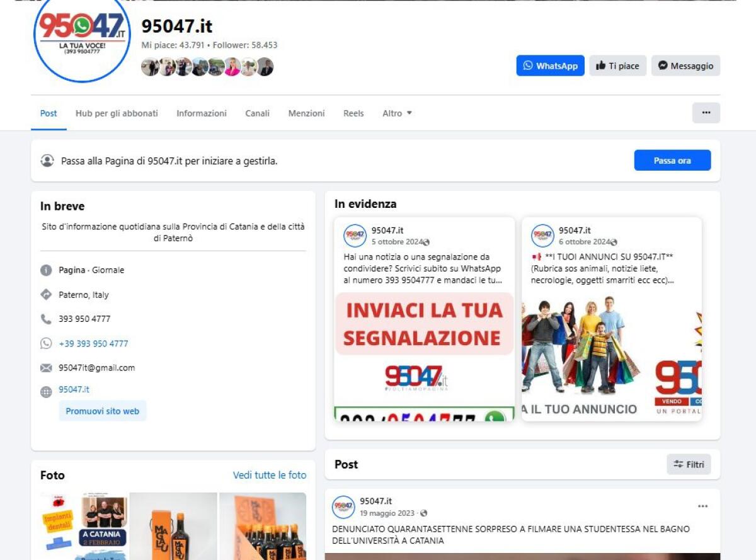Open the Filtri dropdown in the Post section
The height and width of the screenshot is (560, 756).
[689, 464]
